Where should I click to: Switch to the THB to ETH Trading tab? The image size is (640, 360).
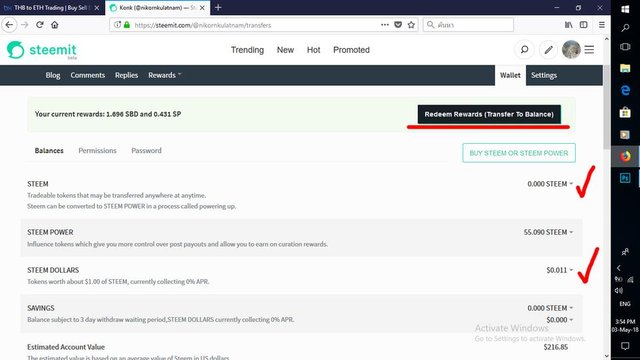point(52,8)
